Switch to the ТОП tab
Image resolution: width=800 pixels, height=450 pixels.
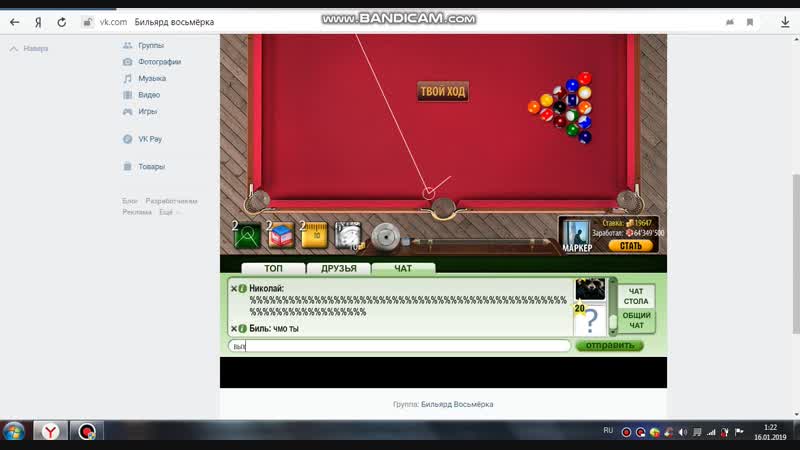click(x=273, y=268)
